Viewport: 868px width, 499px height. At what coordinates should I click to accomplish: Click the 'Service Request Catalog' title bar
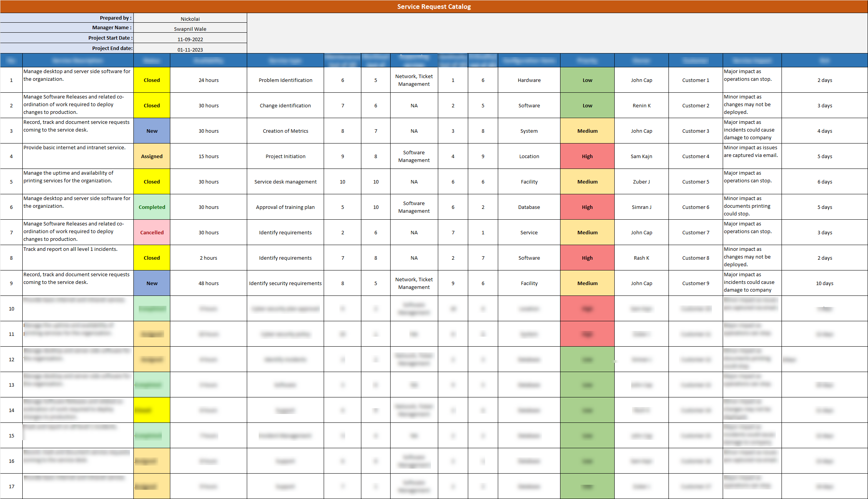[x=434, y=7]
